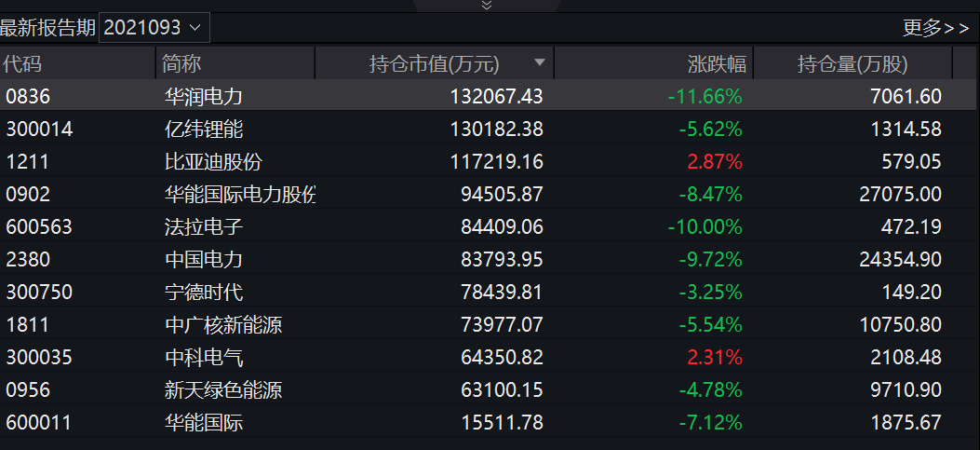Select the 法拉电子 stock name
980x450 pixels.
tap(204, 226)
